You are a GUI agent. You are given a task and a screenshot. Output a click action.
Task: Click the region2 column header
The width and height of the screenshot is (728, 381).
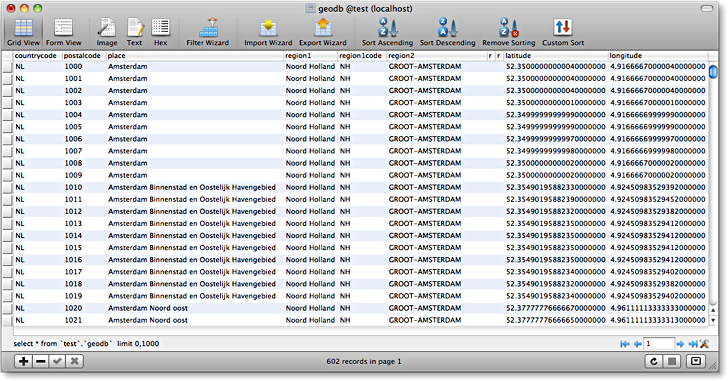coord(436,56)
